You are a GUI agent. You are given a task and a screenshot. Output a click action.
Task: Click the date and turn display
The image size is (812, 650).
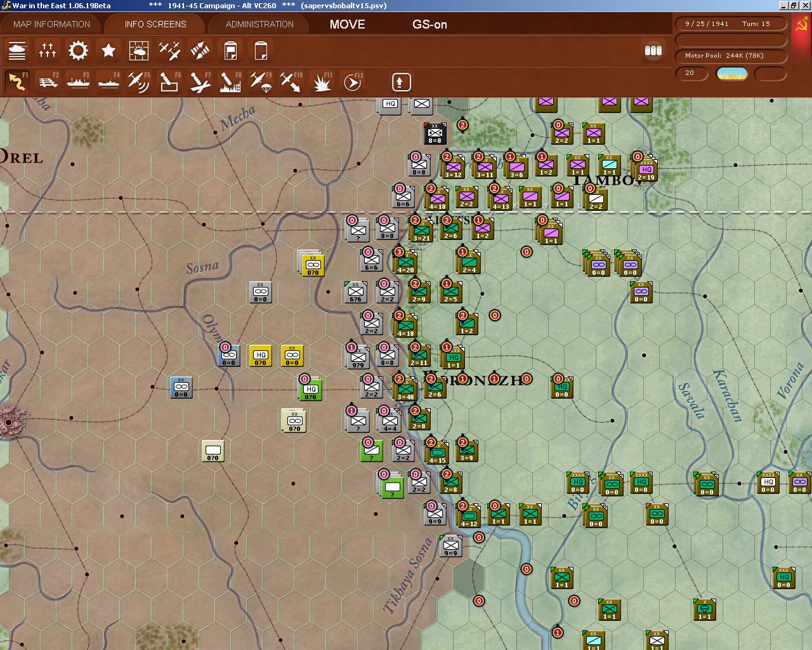point(731,23)
